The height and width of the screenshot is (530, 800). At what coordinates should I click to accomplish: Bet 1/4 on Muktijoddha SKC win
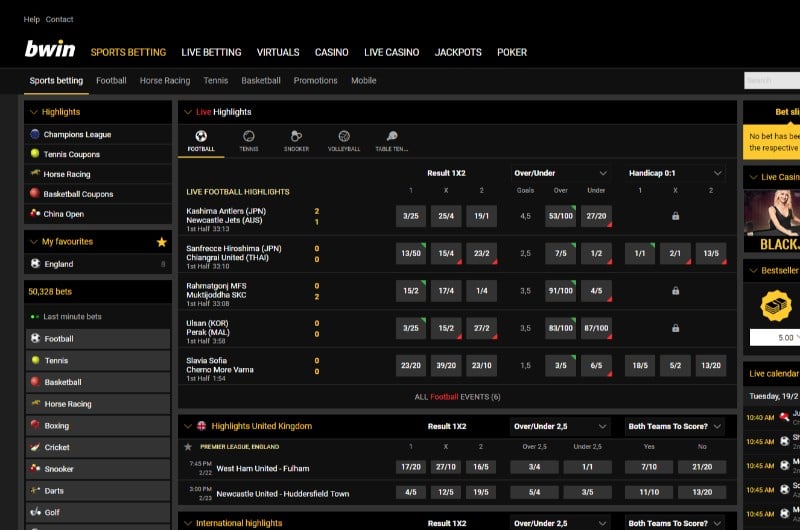click(481, 291)
